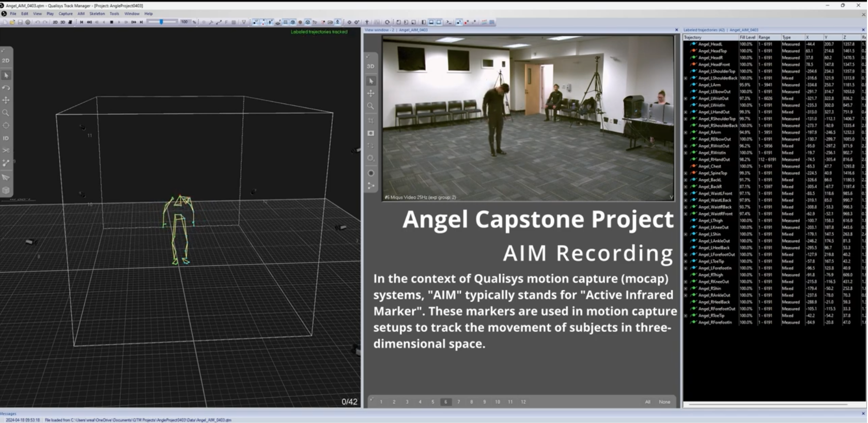
Task: Hide all cameras with None button
Action: click(x=664, y=402)
